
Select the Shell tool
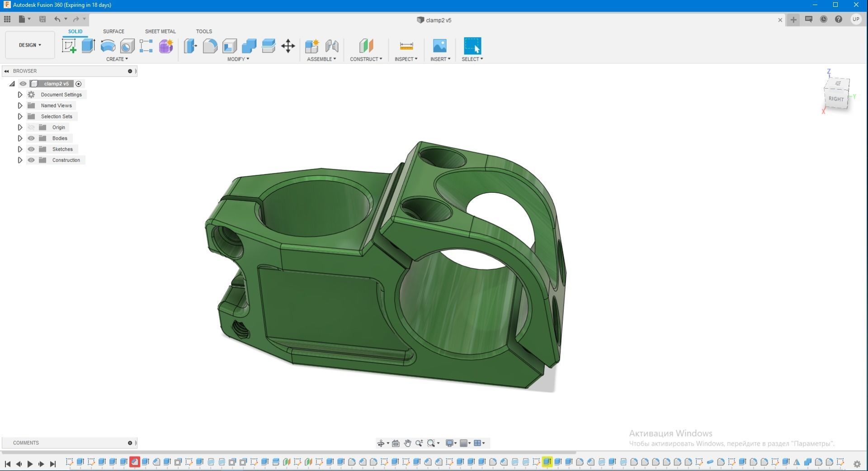pyautogui.click(x=229, y=46)
